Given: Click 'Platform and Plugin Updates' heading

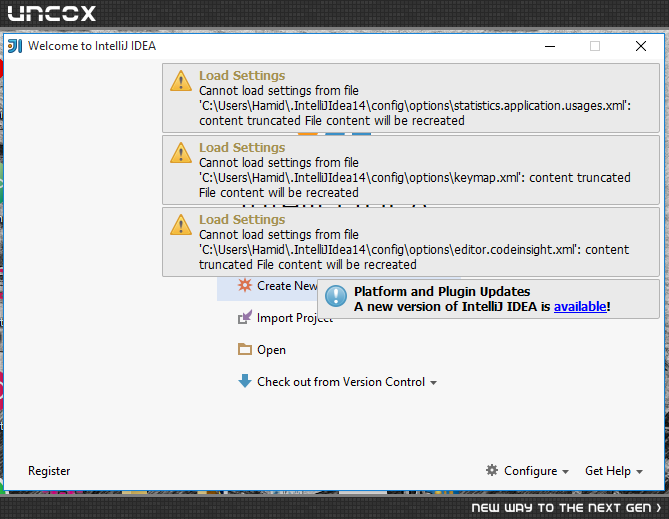Looking at the screenshot, I should click(x=442, y=292).
